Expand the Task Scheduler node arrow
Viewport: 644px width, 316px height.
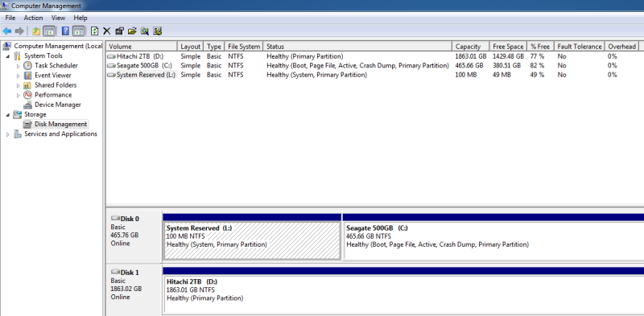[x=18, y=66]
